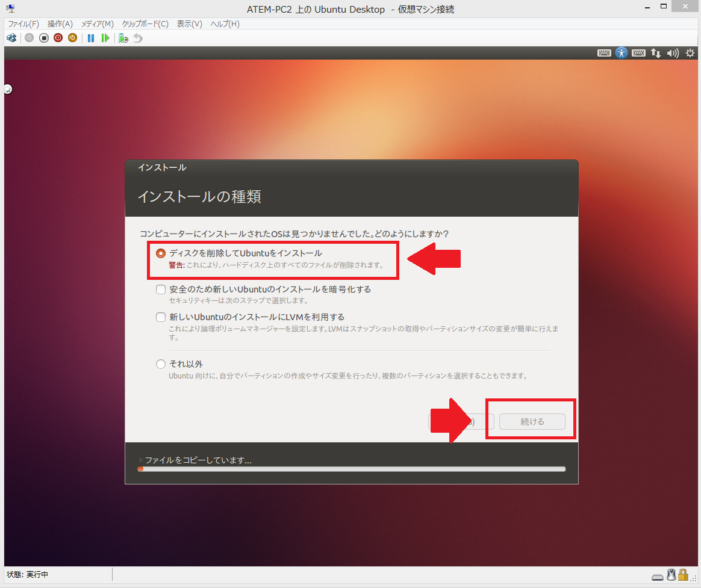701x588 pixels.
Task: Open the 表示(V) menu
Action: point(190,23)
